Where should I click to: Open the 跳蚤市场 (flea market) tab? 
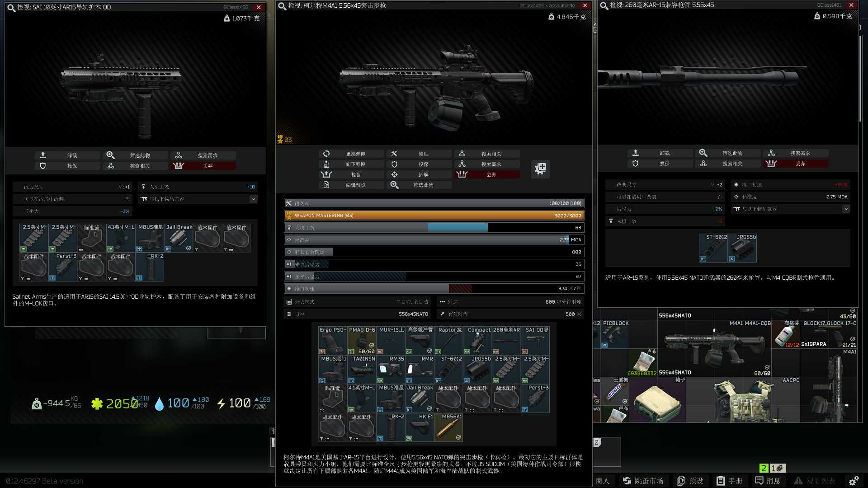click(x=643, y=481)
